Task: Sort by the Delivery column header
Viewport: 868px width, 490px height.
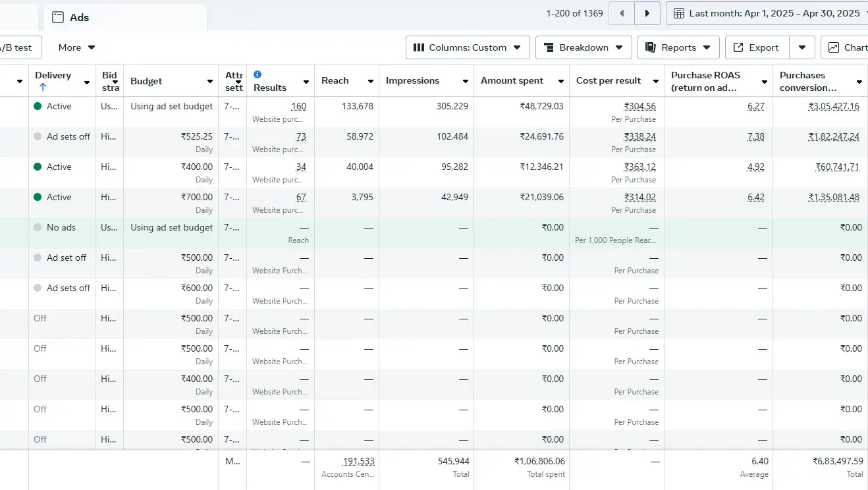Action: click(53, 75)
